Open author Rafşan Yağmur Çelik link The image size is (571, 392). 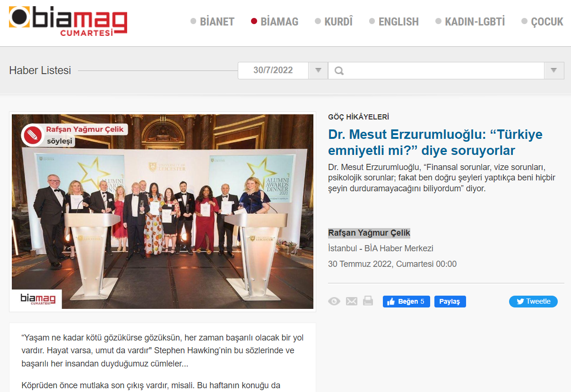369,233
